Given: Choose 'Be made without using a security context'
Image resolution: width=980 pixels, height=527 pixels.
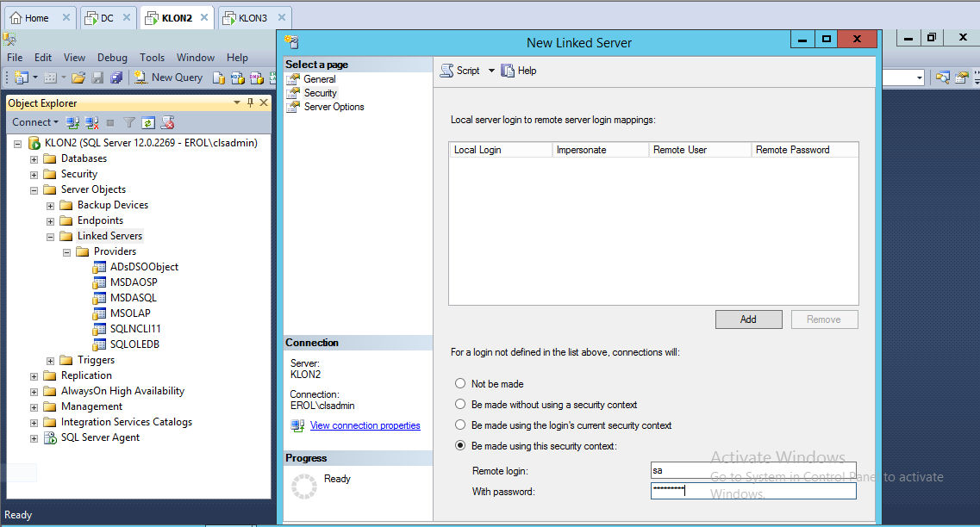Looking at the screenshot, I should click(x=460, y=405).
